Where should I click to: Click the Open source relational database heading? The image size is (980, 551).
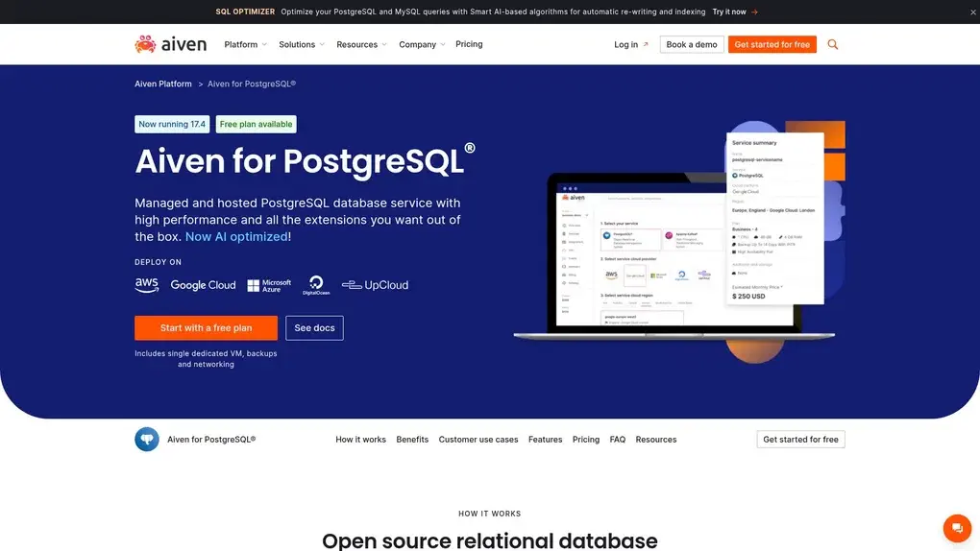click(x=489, y=540)
